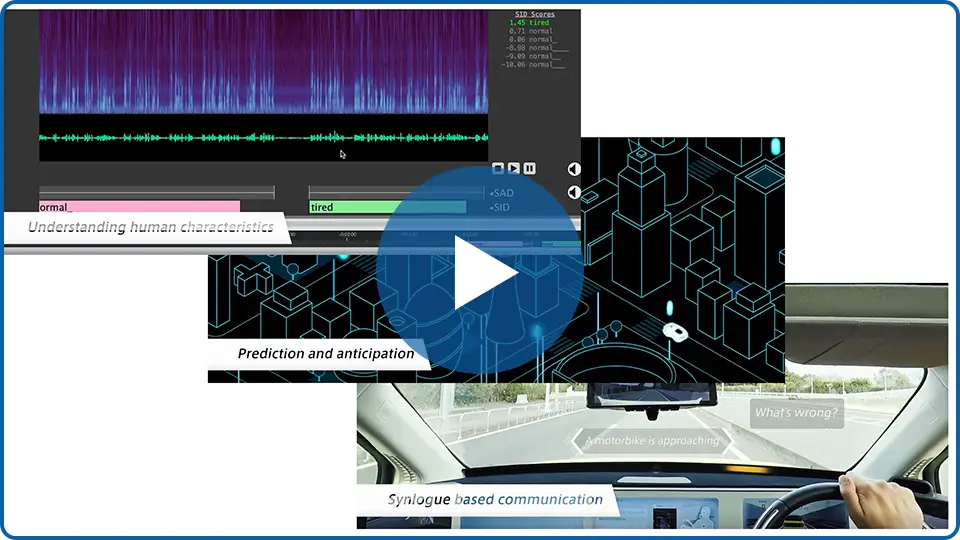Image resolution: width=960 pixels, height=540 pixels.
Task: Click the small play button below the waveform
Action: (514, 168)
